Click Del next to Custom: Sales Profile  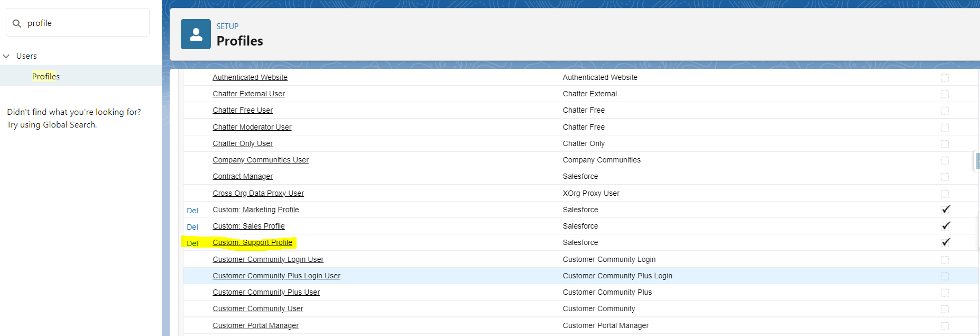point(192,227)
